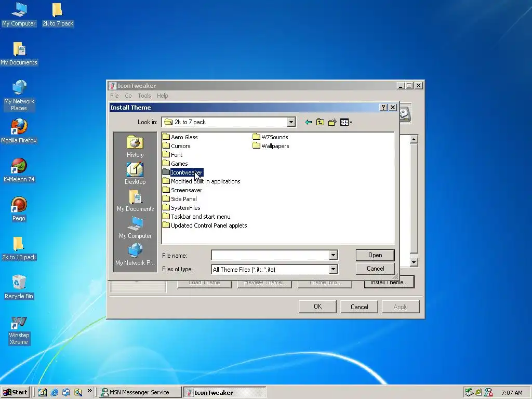Click scroll down arrow in IconTweaker list

click(414, 262)
